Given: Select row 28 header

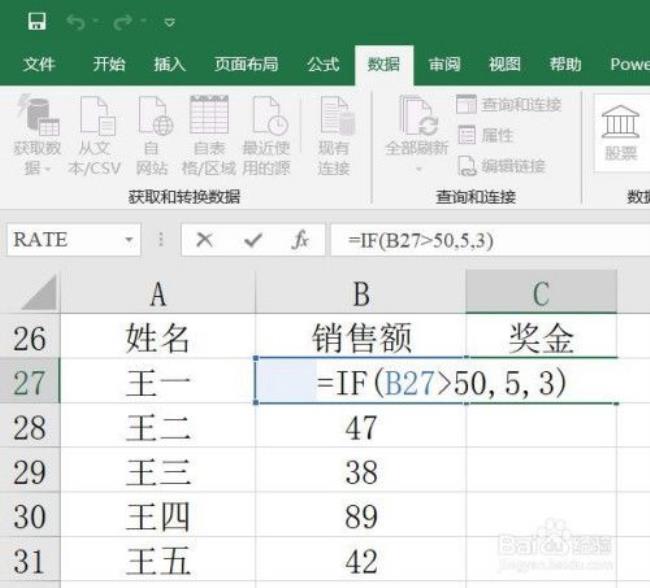Looking at the screenshot, I should click(30, 426).
